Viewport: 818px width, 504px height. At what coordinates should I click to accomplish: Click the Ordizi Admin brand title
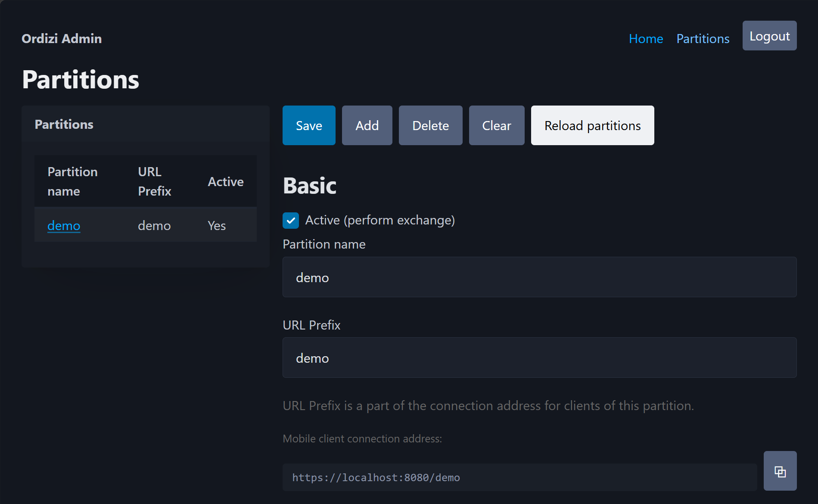tap(62, 39)
